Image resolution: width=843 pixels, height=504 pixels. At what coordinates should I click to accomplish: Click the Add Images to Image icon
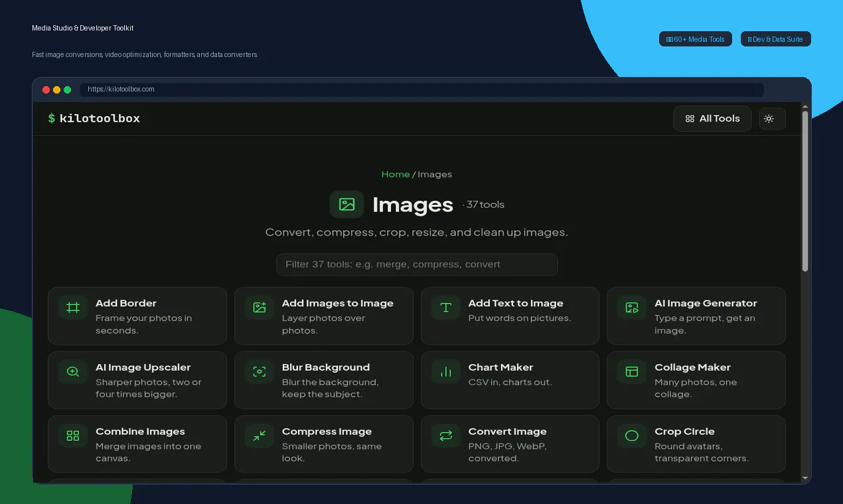click(x=260, y=308)
